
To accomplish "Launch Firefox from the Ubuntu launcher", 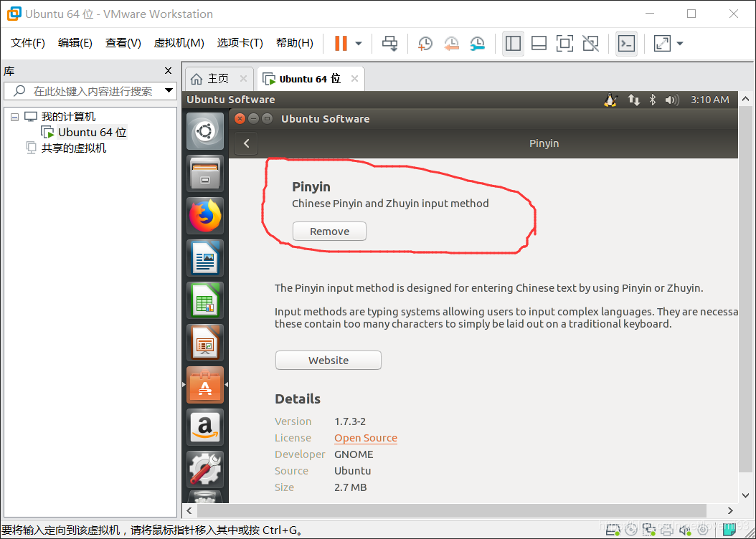I will (205, 216).
